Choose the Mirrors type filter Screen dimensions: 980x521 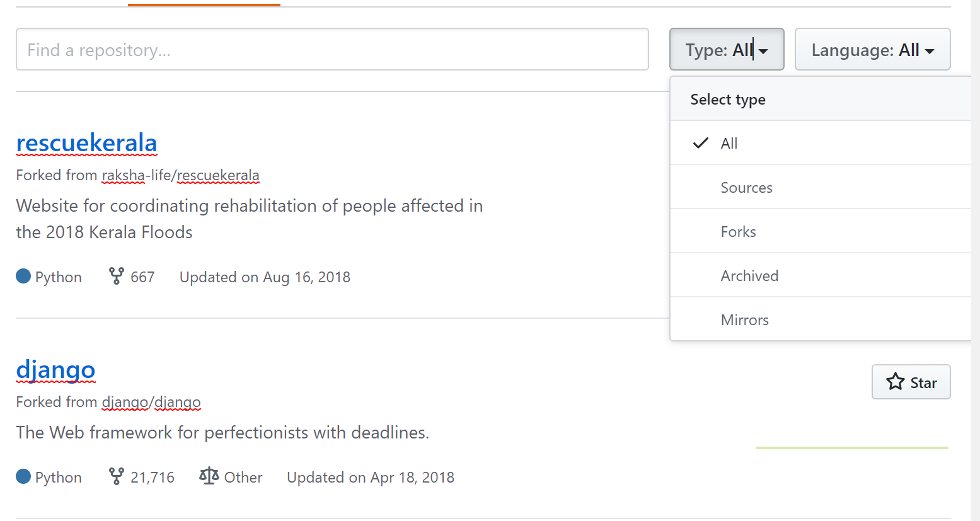(744, 320)
